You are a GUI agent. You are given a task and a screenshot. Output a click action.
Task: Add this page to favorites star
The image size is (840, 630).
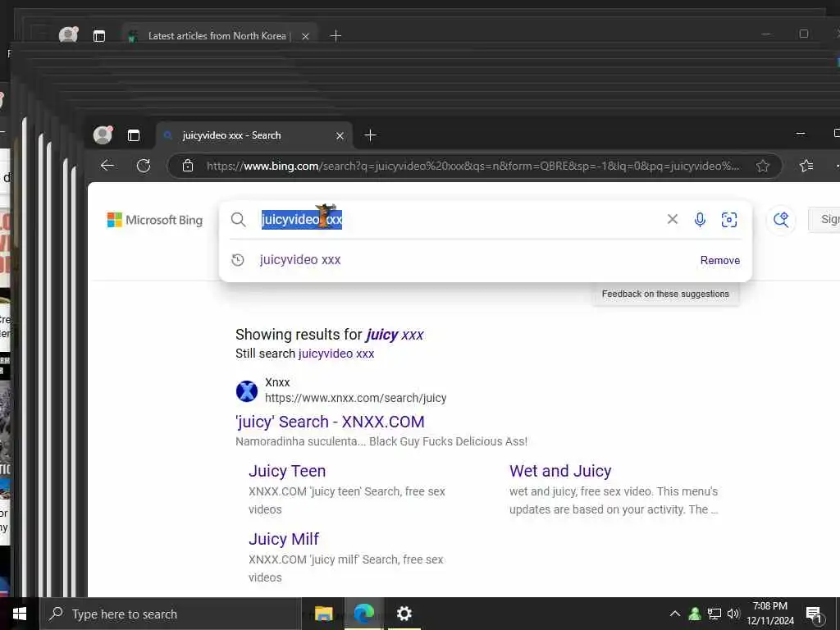pos(762,166)
